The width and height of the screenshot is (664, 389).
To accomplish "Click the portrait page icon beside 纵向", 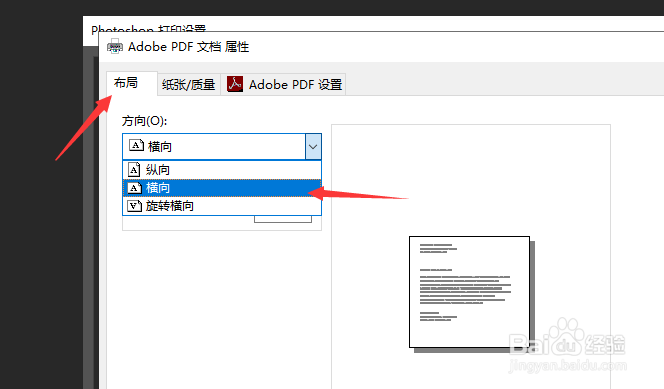I will pos(134,170).
